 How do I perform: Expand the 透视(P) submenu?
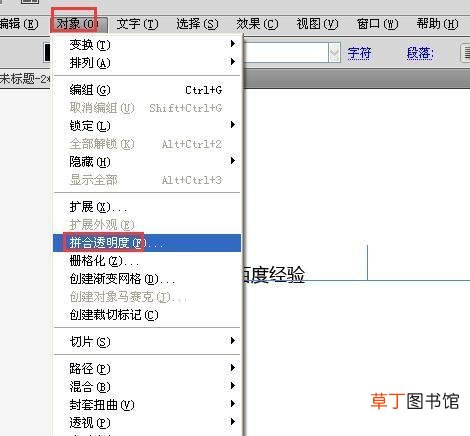[147, 423]
